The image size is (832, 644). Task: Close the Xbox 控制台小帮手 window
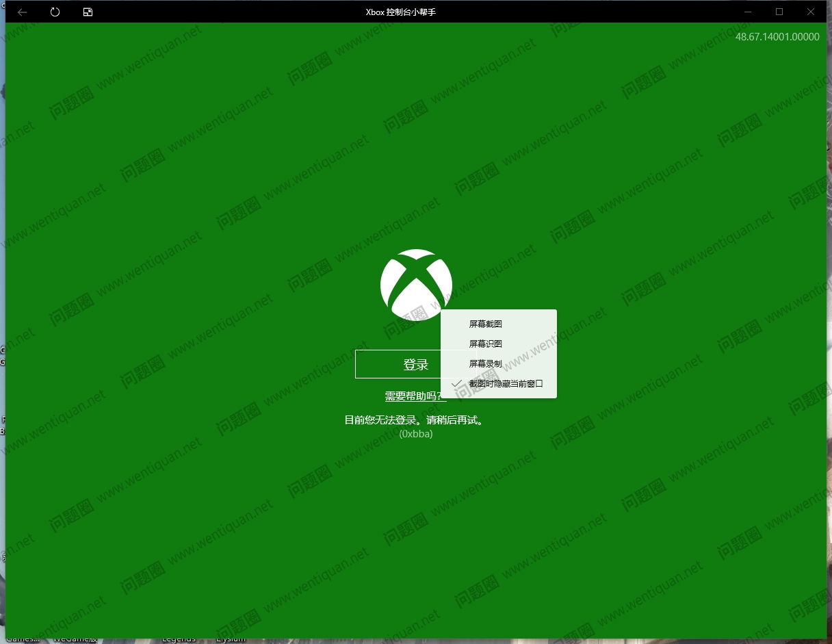811,12
